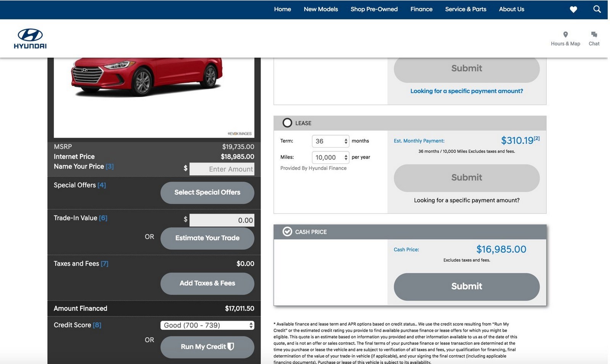
Task: Open favorites with the heart icon
Action: point(573,10)
